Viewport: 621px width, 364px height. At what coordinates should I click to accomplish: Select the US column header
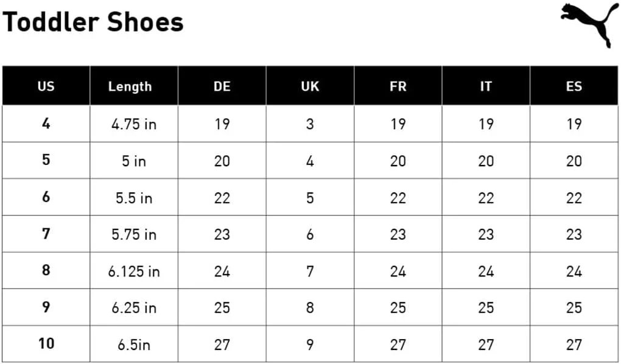[46, 86]
